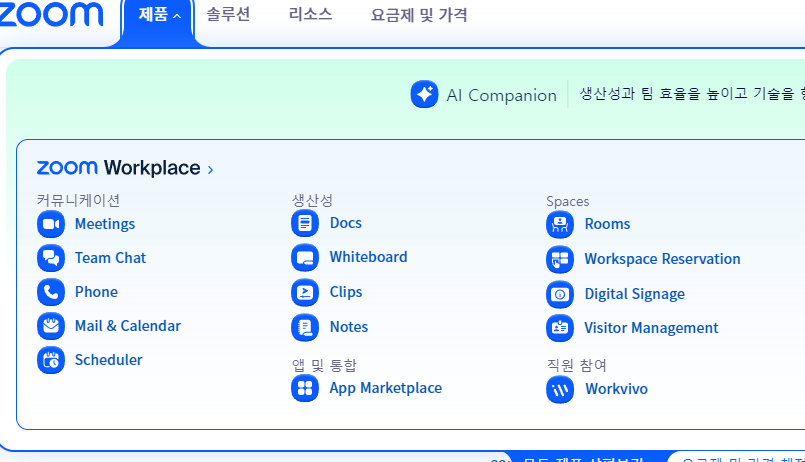805x462 pixels.
Task: Click the Docs document icon
Action: pyautogui.click(x=305, y=223)
